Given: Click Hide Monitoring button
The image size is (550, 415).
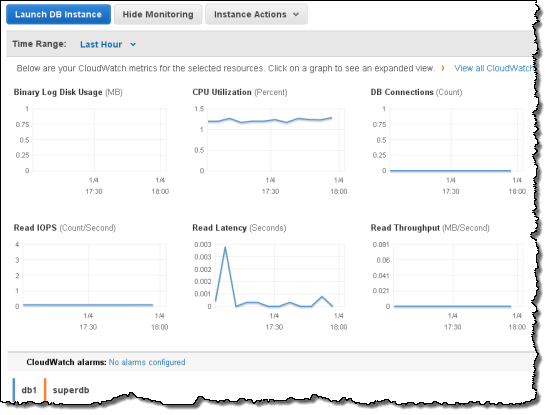Looking at the screenshot, I should click(158, 14).
